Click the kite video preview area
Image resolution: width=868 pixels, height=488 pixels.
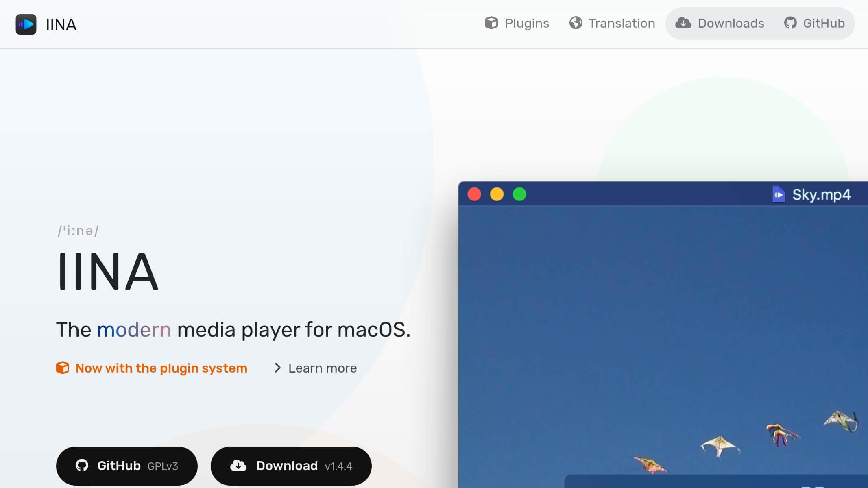tap(663, 346)
